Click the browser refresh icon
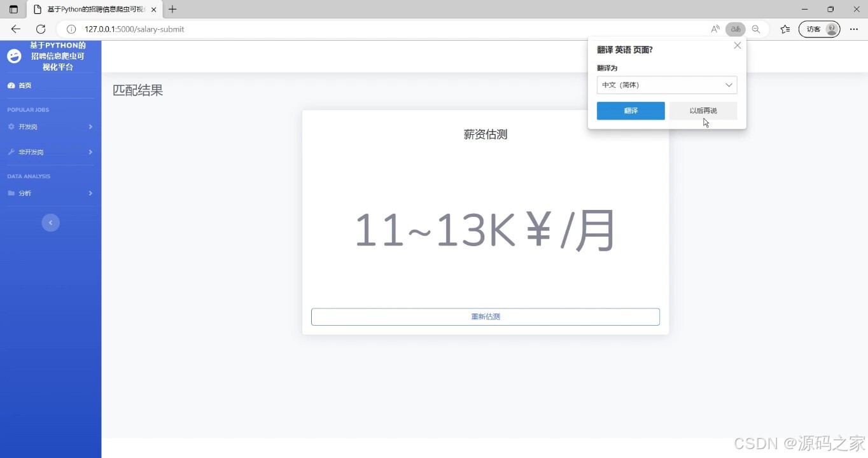Screen dimensions: 868x458 (x=41, y=29)
